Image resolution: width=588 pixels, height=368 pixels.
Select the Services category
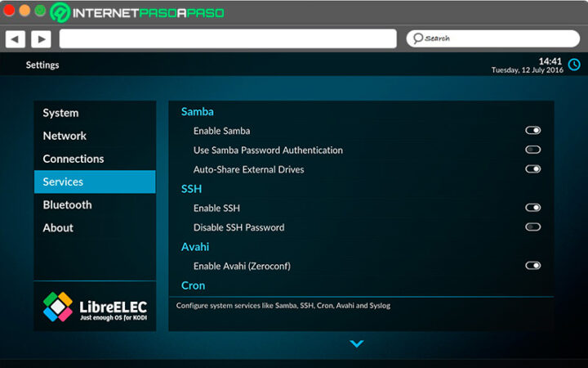[95, 182]
